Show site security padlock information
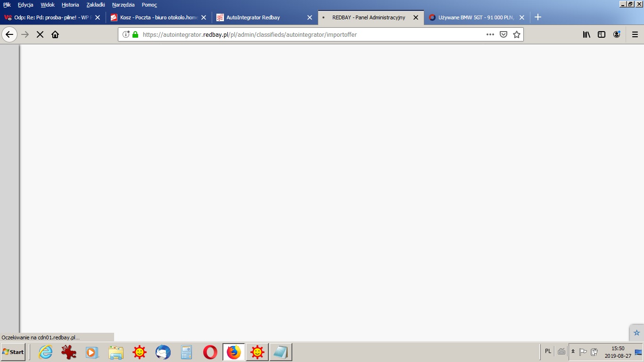 click(x=136, y=34)
